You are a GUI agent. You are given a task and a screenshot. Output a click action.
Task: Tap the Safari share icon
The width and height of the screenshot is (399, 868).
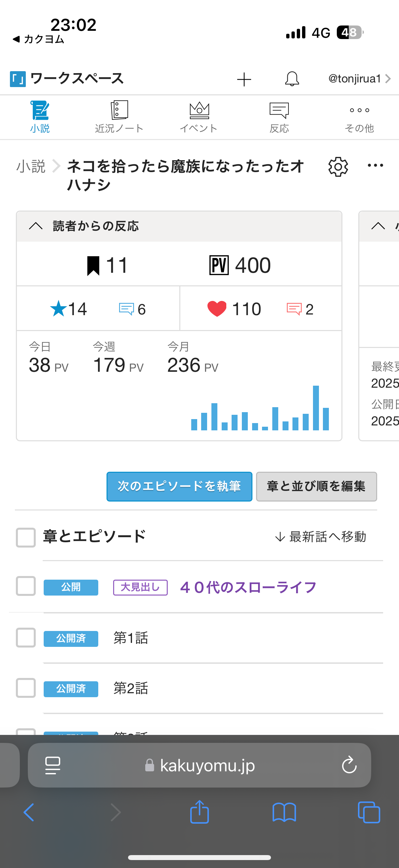point(199,812)
